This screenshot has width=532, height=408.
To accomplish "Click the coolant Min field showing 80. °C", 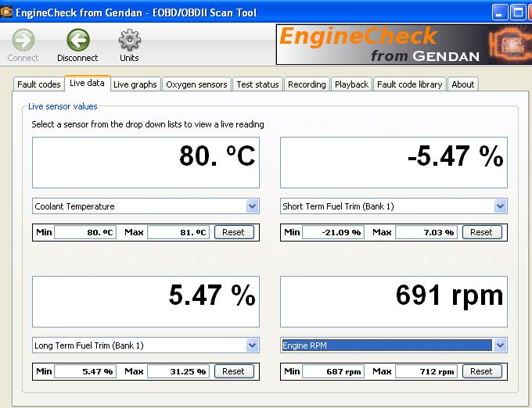I will pyautogui.click(x=85, y=232).
